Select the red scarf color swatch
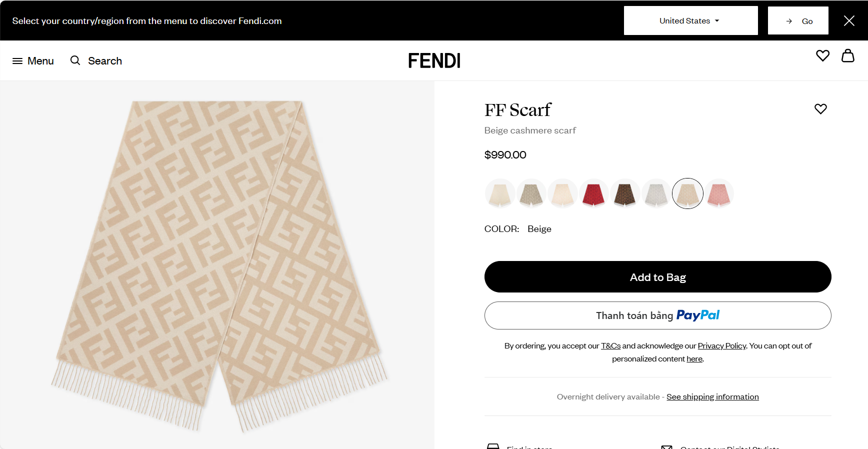Image resolution: width=868 pixels, height=449 pixels. (x=593, y=194)
